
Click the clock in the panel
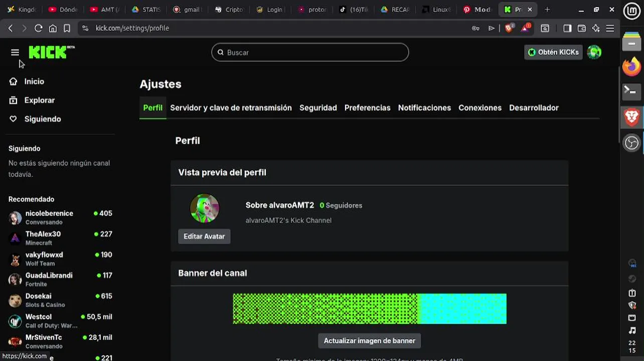tap(632, 346)
